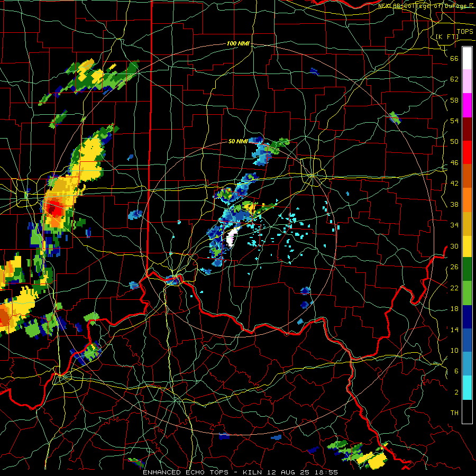Click the KILN radar site name in caption
This screenshot has height=476, width=476.
[x=253, y=472]
